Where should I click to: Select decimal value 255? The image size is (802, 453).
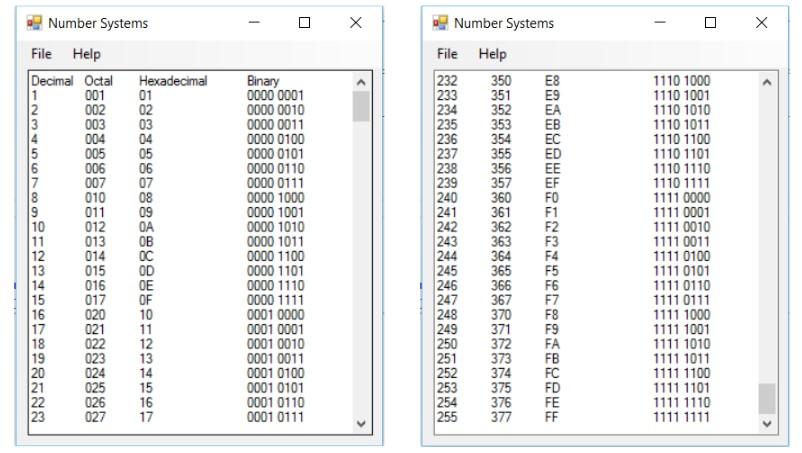point(447,417)
